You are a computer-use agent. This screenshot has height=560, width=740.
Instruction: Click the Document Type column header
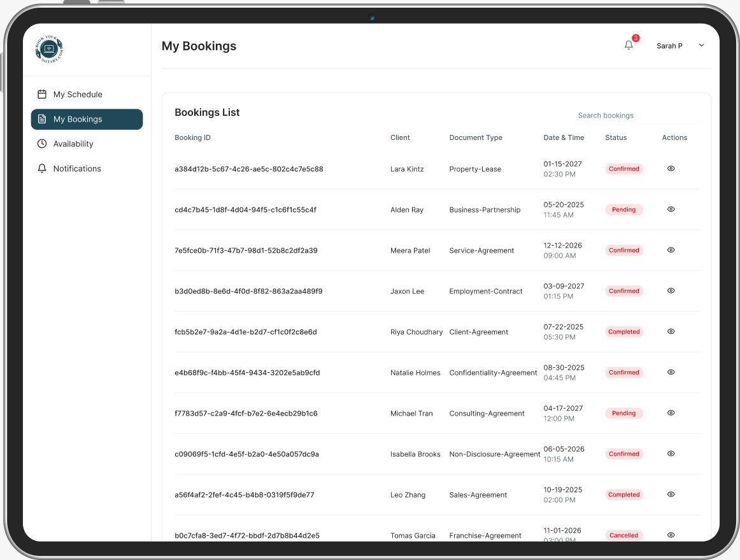(476, 137)
